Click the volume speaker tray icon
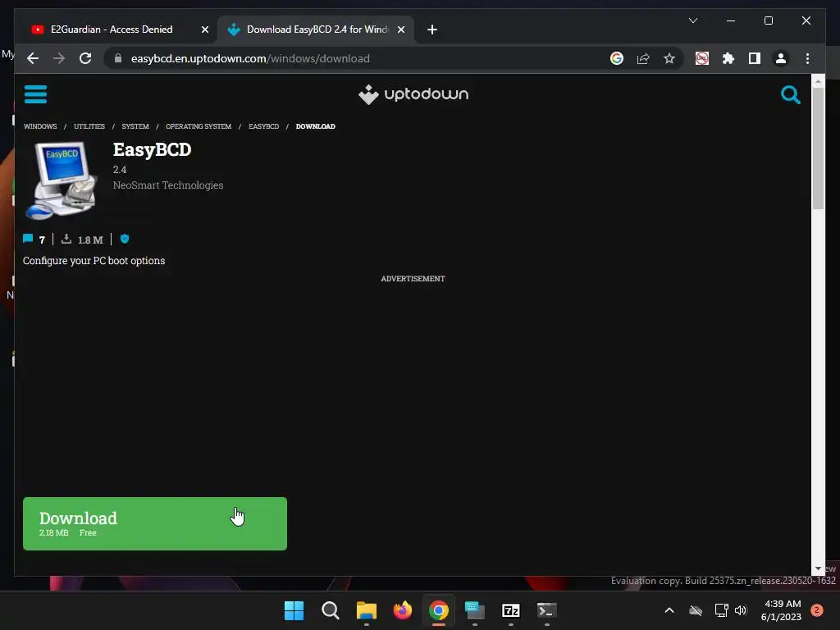This screenshot has width=840, height=630. [x=741, y=610]
